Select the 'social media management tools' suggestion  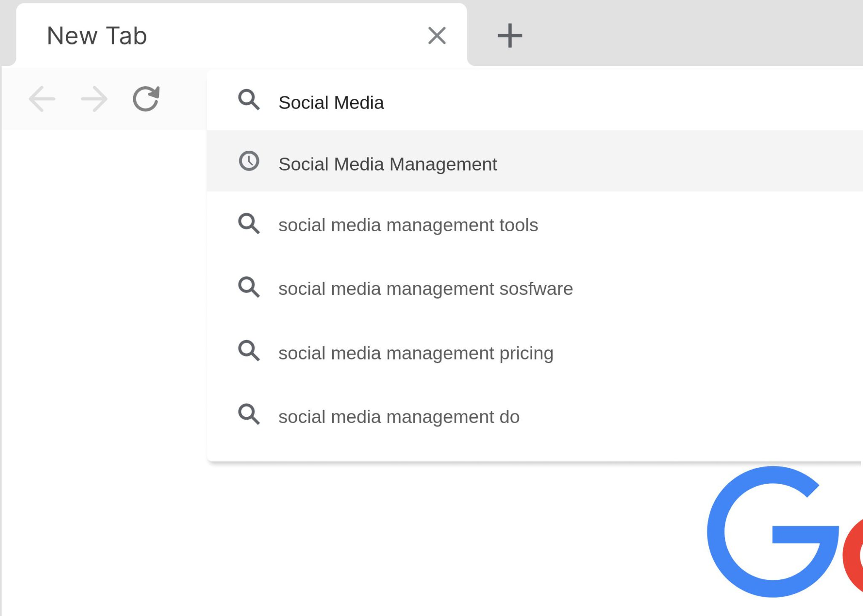coord(408,225)
